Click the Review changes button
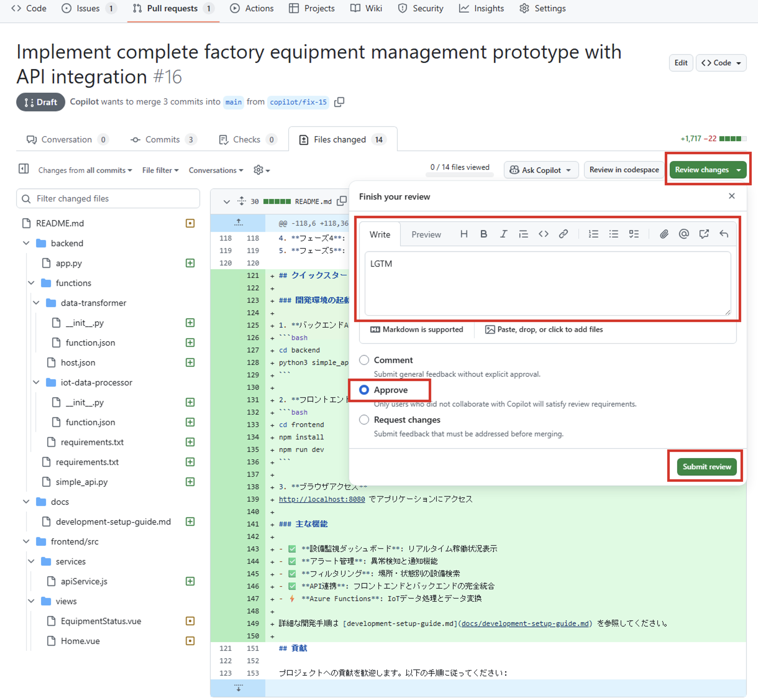 point(708,170)
